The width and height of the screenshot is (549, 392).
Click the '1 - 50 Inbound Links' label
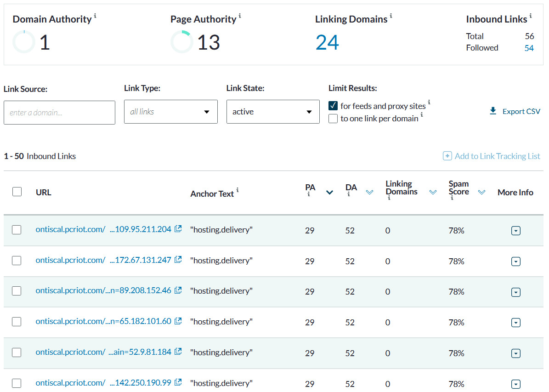tap(40, 156)
